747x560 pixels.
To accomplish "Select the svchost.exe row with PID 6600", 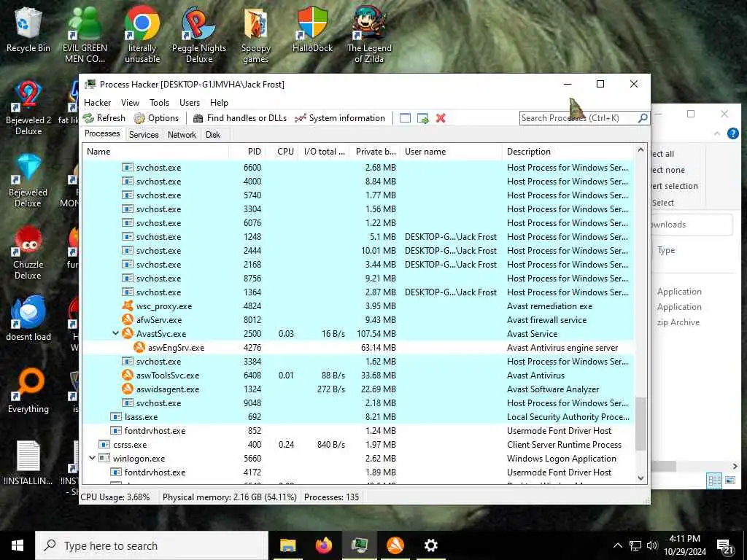I will (x=358, y=168).
